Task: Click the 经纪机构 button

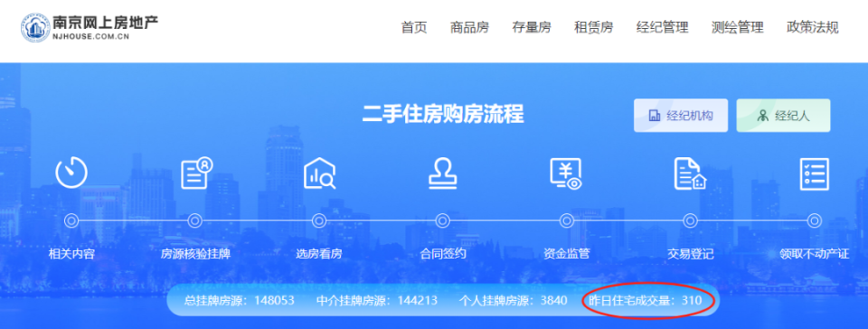Action: 680,116
